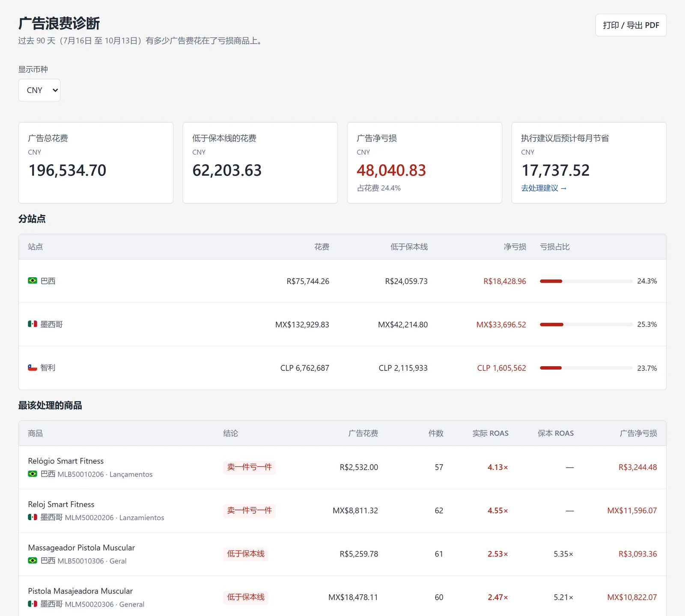Click ROAS value 4.13× for Relógio
Viewport: 685px width, 616px height.
pos(498,467)
